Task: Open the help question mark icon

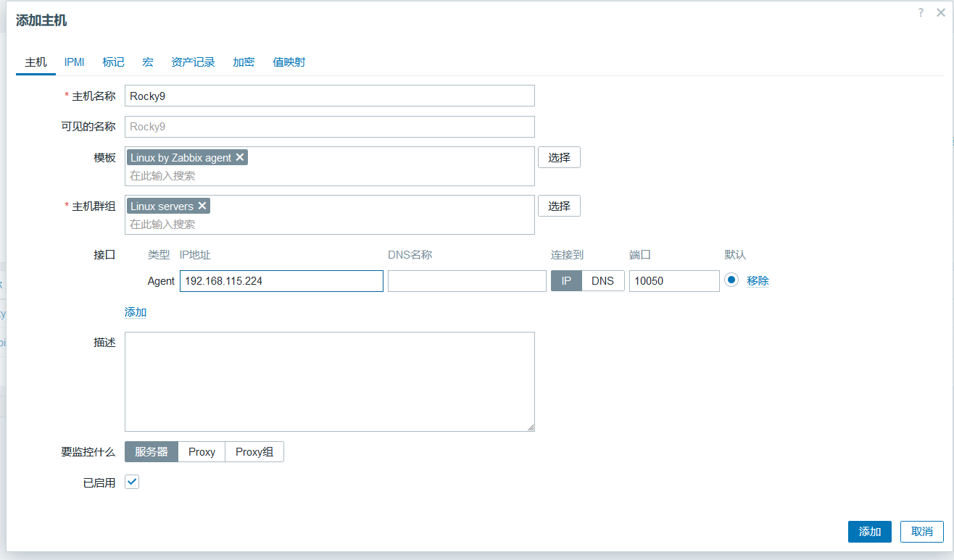Action: (x=921, y=12)
